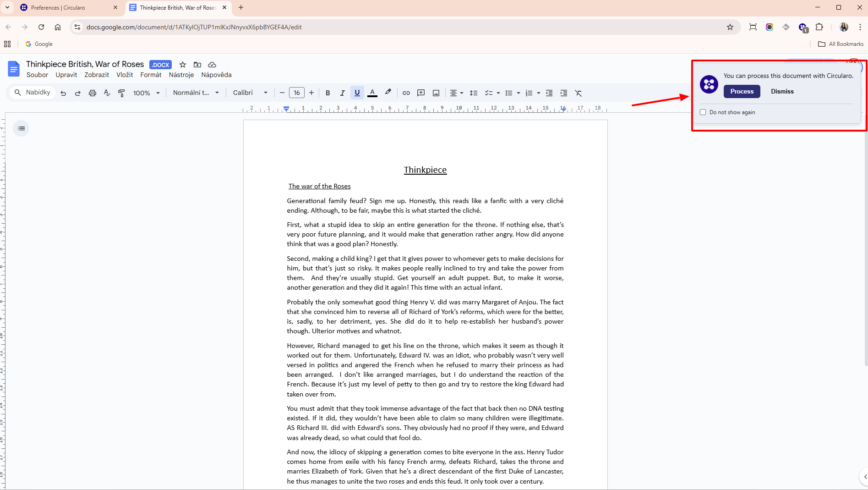
Task: Add a comment to the document
Action: pos(420,93)
